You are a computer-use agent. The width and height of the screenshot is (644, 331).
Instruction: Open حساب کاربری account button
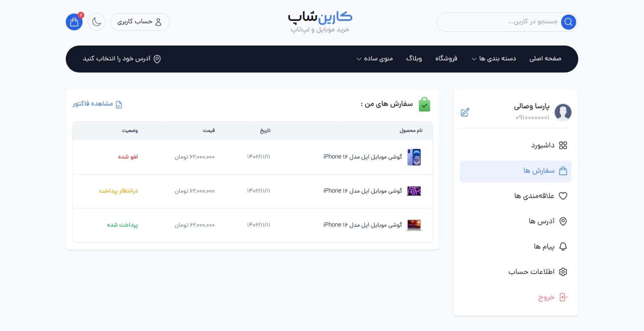coord(140,22)
